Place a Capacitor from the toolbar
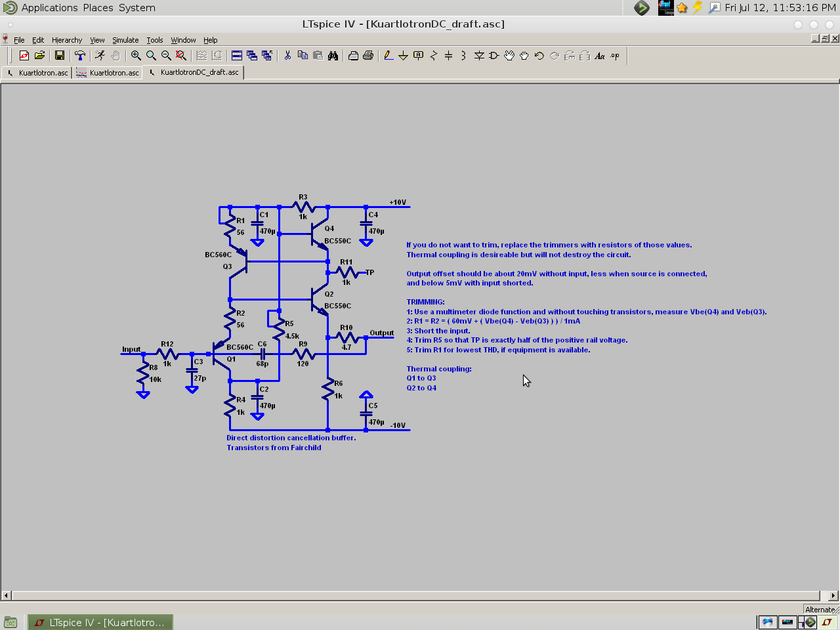Image resolution: width=840 pixels, height=630 pixels. [449, 56]
